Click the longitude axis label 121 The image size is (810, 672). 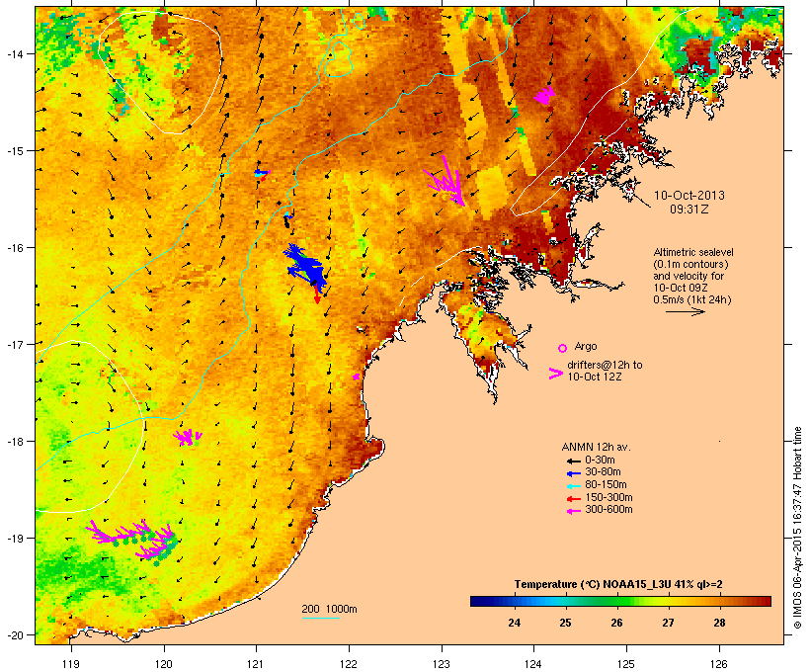pyautogui.click(x=256, y=664)
